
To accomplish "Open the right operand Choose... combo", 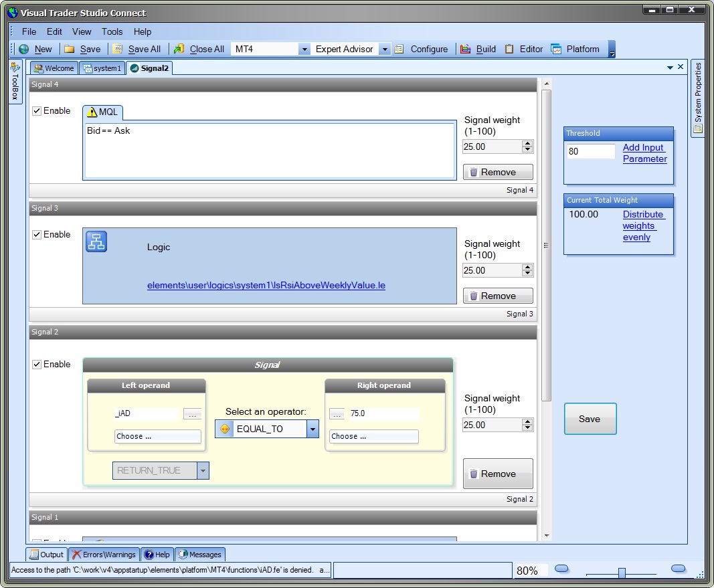I will [x=374, y=436].
